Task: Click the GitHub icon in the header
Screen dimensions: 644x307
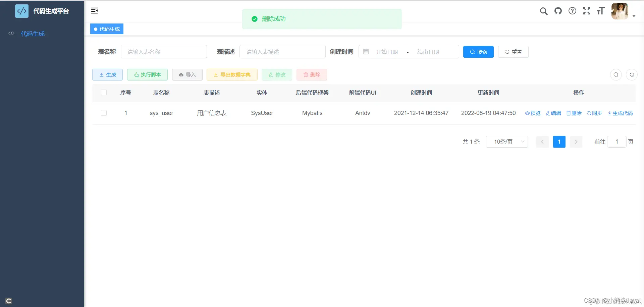Action: click(558, 11)
